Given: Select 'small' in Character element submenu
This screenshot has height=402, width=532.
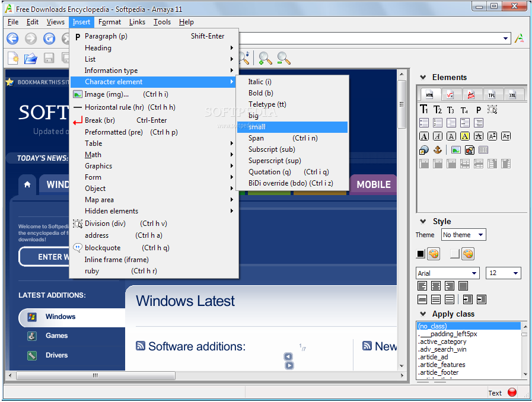Looking at the screenshot, I should click(x=292, y=127).
